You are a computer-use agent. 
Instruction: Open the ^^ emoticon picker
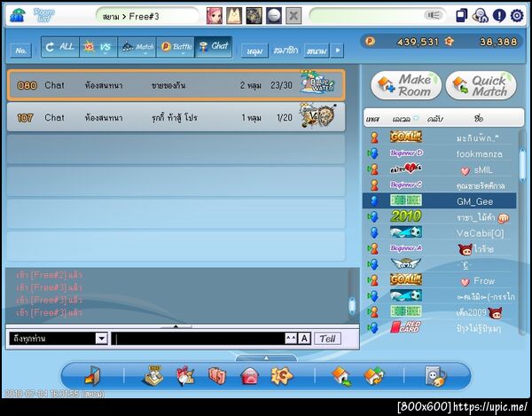click(x=291, y=338)
